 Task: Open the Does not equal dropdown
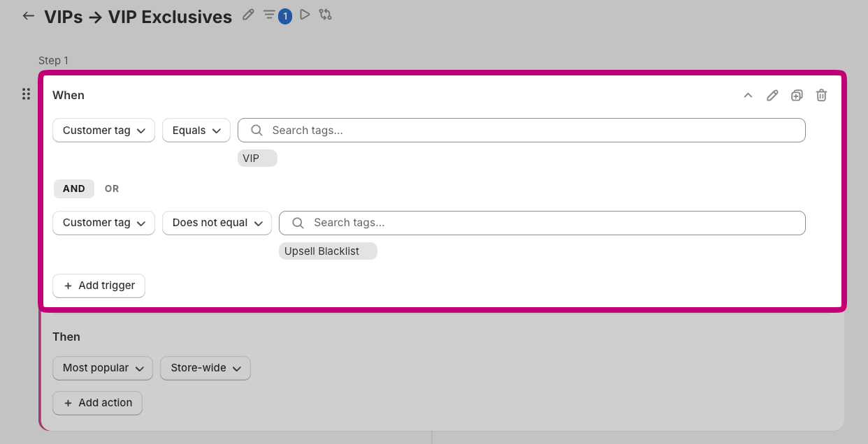coord(217,223)
